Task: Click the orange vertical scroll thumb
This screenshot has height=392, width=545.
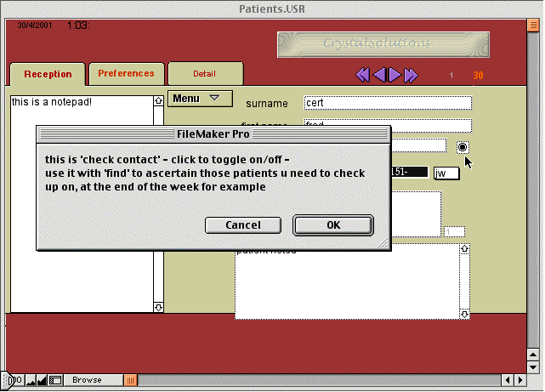Action: 533,26
